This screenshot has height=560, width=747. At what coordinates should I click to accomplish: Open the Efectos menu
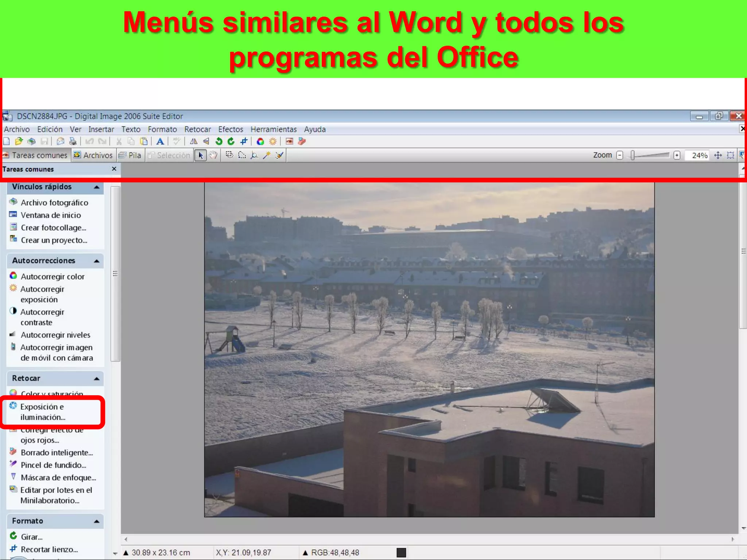(231, 129)
